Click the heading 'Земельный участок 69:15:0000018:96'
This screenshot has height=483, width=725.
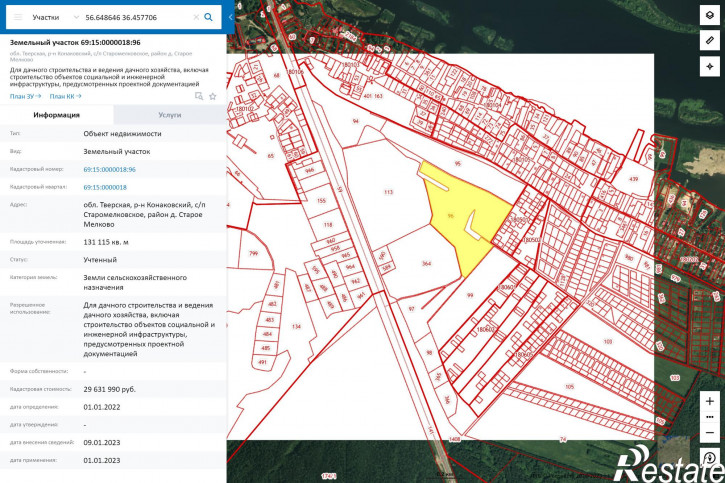[x=75, y=42]
